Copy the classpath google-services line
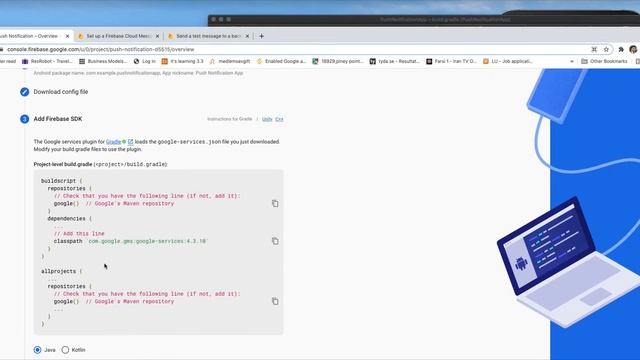This screenshot has width=640, height=360. tap(275, 241)
